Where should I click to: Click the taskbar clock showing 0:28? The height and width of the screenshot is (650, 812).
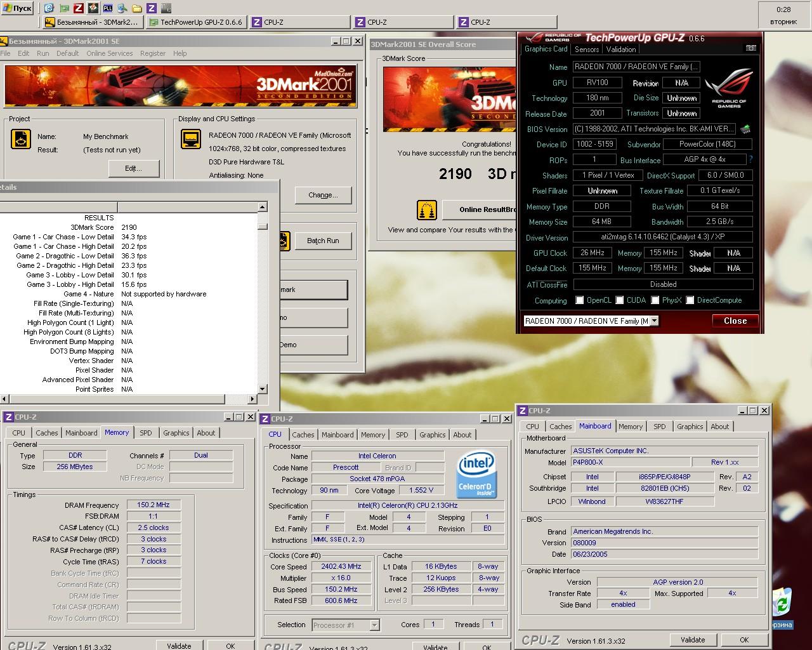coord(783,10)
